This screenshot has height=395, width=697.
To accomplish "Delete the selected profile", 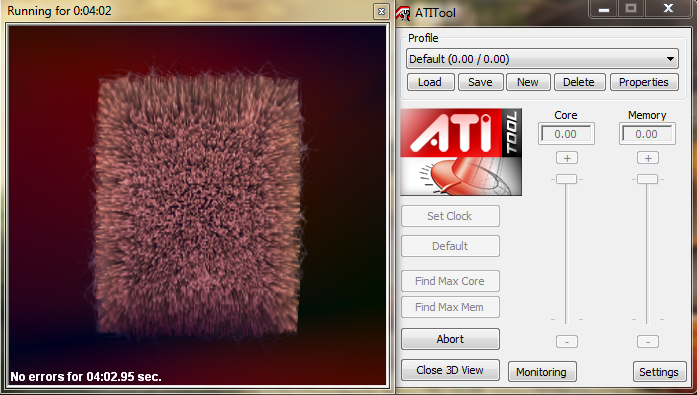I will pos(579,82).
